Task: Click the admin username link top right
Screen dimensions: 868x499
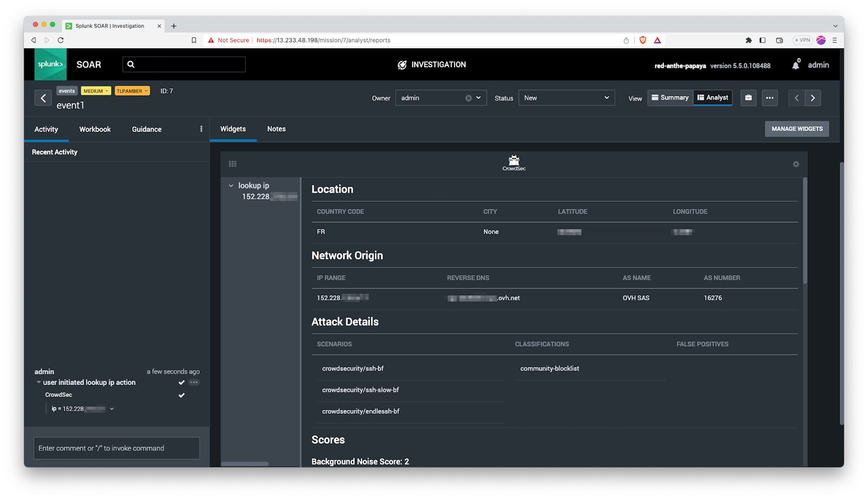Action: (818, 65)
